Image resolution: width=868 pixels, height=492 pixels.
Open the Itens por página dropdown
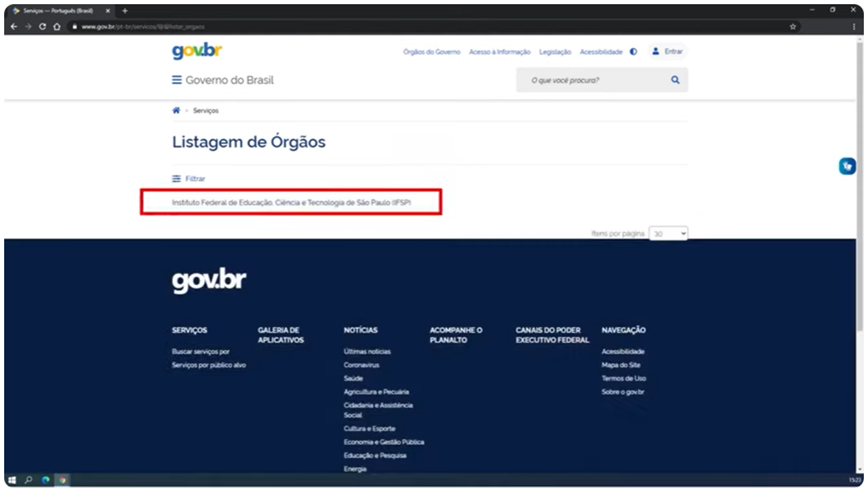coord(668,233)
